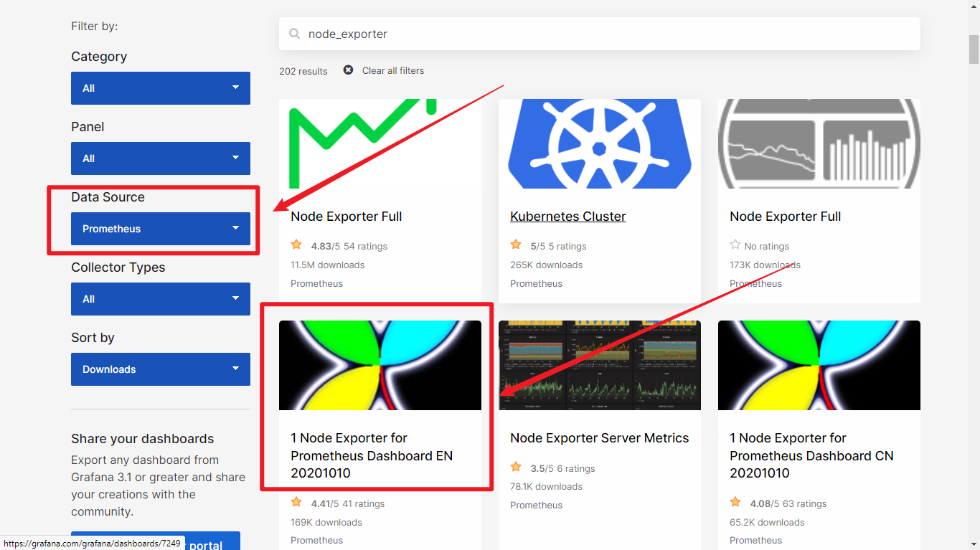This screenshot has width=980, height=550.
Task: Click the Kubernetes helm wheel thumbnail
Action: click(600, 143)
